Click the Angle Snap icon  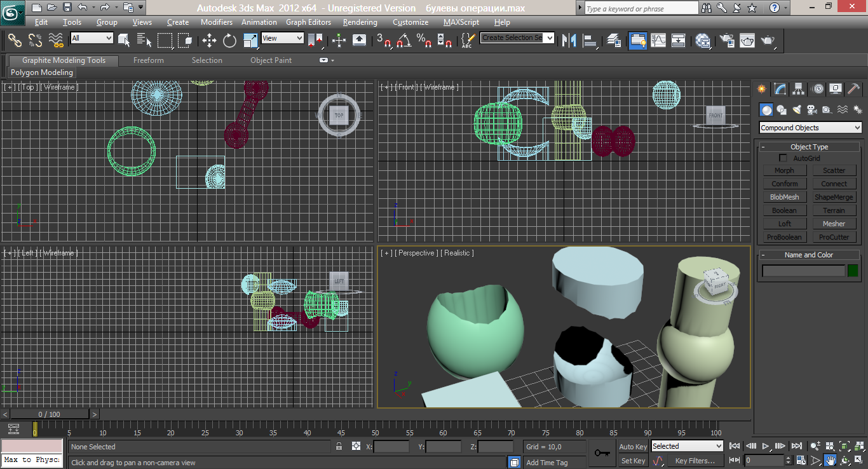pyautogui.click(x=403, y=41)
